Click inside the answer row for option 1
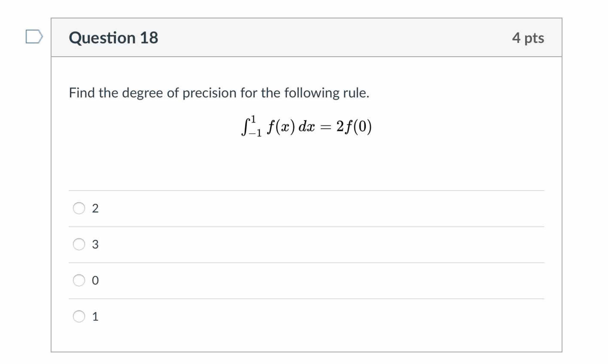 294,317
